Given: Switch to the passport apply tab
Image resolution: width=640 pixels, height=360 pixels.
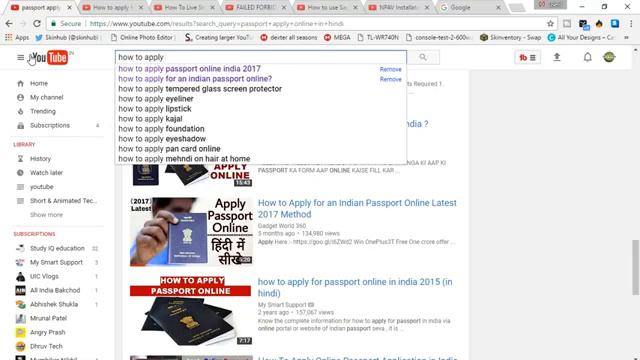Looking at the screenshot, I should [41, 7].
